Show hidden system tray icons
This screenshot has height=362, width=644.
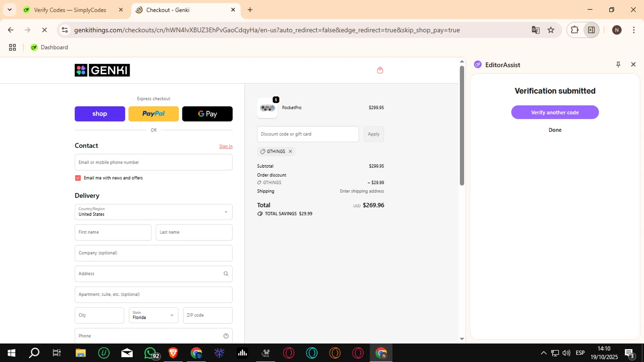[544, 353]
